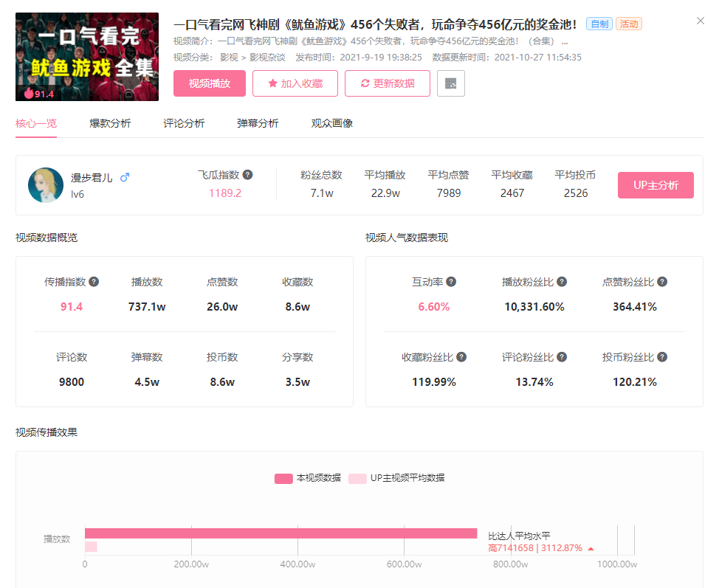Screen dimensions: 719x588
Task: Click the 播放粉丝比 help icon
Action: click(x=562, y=281)
